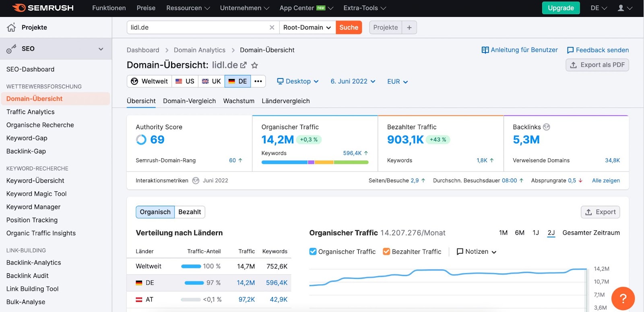Screen dimensions: 644x312
Task: Click Weltweit traffic share bar 100 %
Action: [x=191, y=266]
